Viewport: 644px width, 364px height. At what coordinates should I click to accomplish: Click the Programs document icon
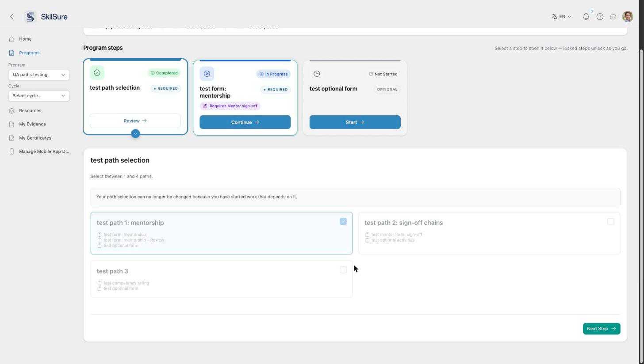[11, 53]
